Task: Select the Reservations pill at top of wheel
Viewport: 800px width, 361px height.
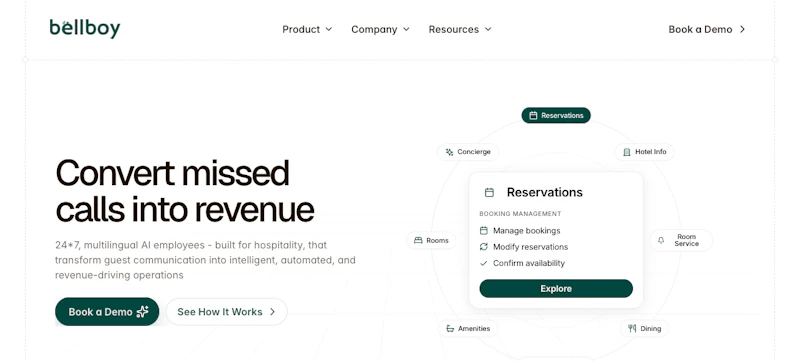Action: 556,115
